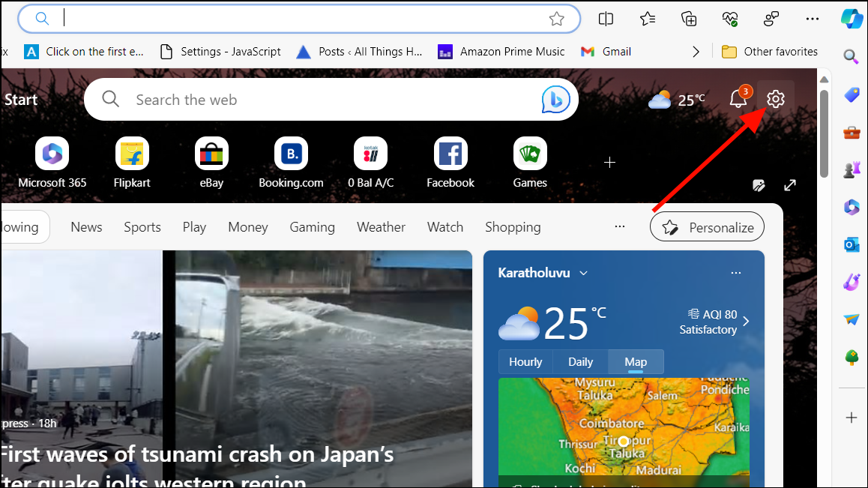Image resolution: width=868 pixels, height=488 pixels.
Task: Open the tsunami Japan news headline
Action: coord(196,466)
